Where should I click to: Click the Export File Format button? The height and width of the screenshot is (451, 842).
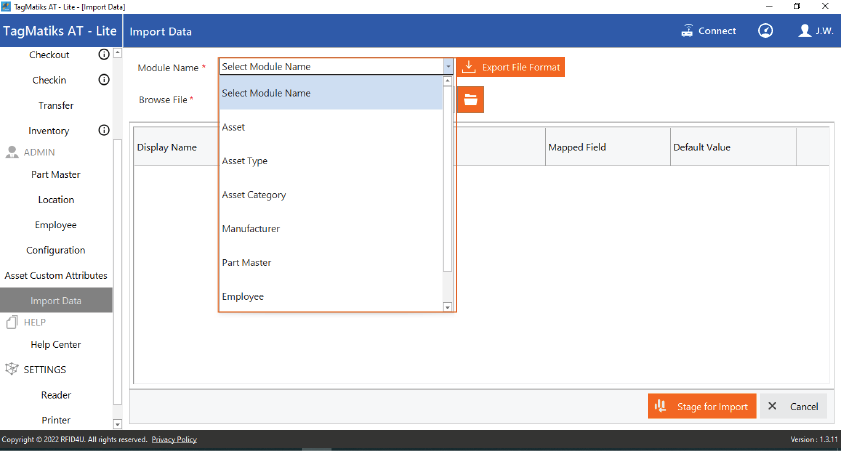point(511,67)
